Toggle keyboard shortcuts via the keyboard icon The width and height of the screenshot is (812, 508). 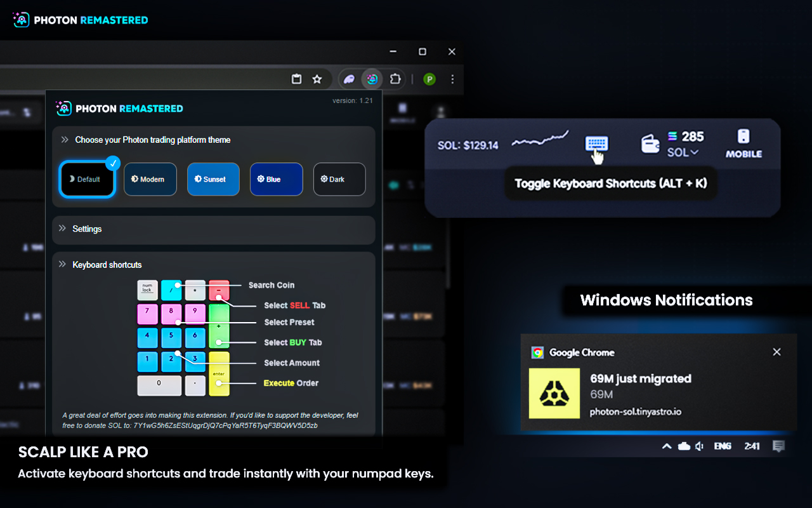[596, 144]
